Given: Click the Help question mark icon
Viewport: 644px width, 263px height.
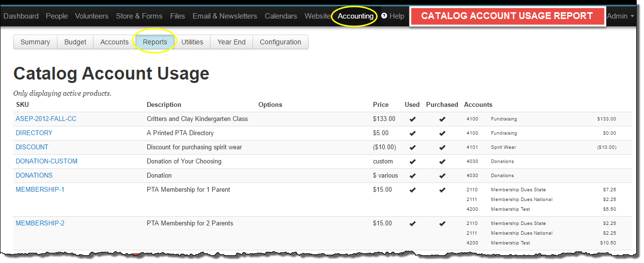Looking at the screenshot, I should point(384,16).
